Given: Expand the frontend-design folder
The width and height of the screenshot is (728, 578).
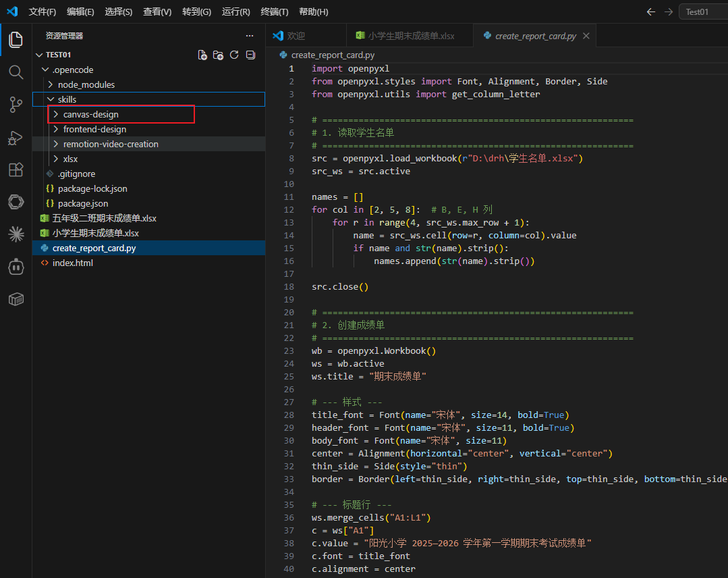Looking at the screenshot, I should point(56,129).
